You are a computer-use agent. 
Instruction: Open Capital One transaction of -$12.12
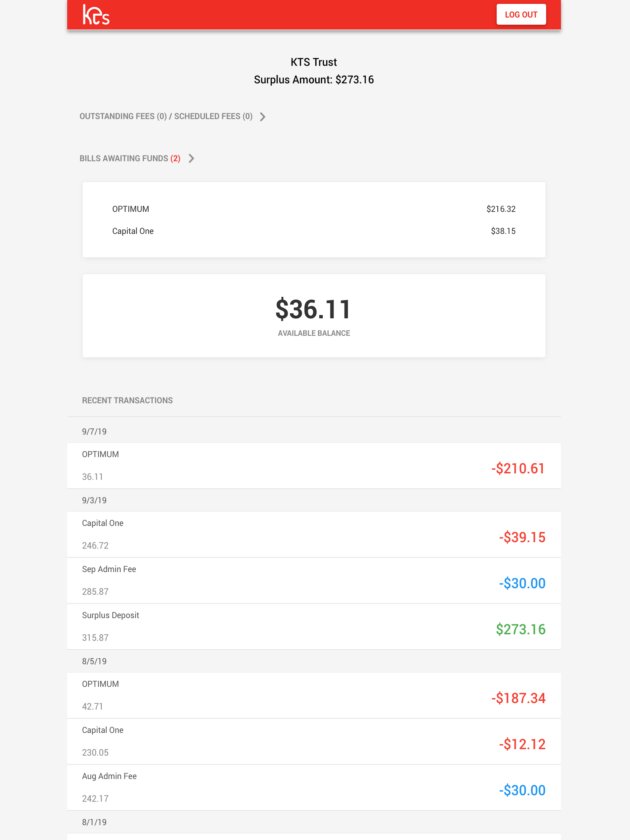pos(314,742)
